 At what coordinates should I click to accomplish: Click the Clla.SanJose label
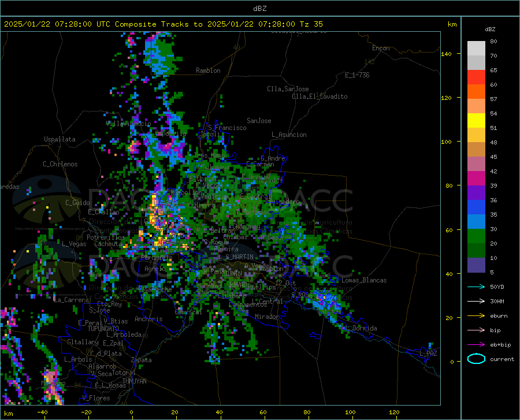(x=288, y=89)
